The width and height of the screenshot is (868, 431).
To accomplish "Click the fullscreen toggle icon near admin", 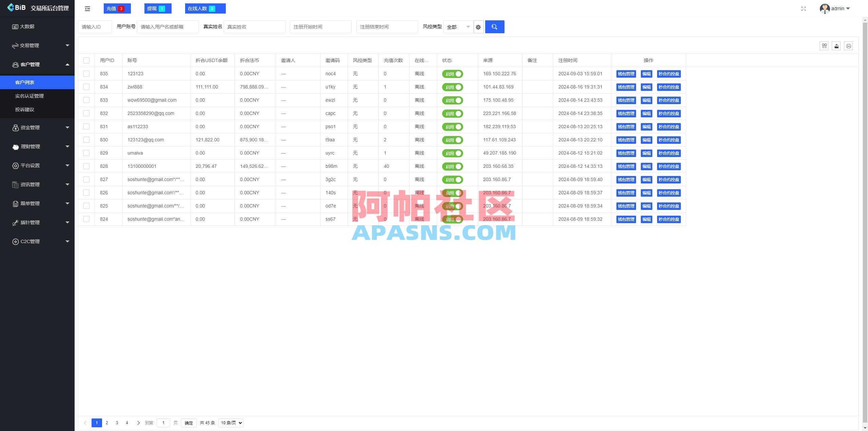I will pyautogui.click(x=804, y=8).
